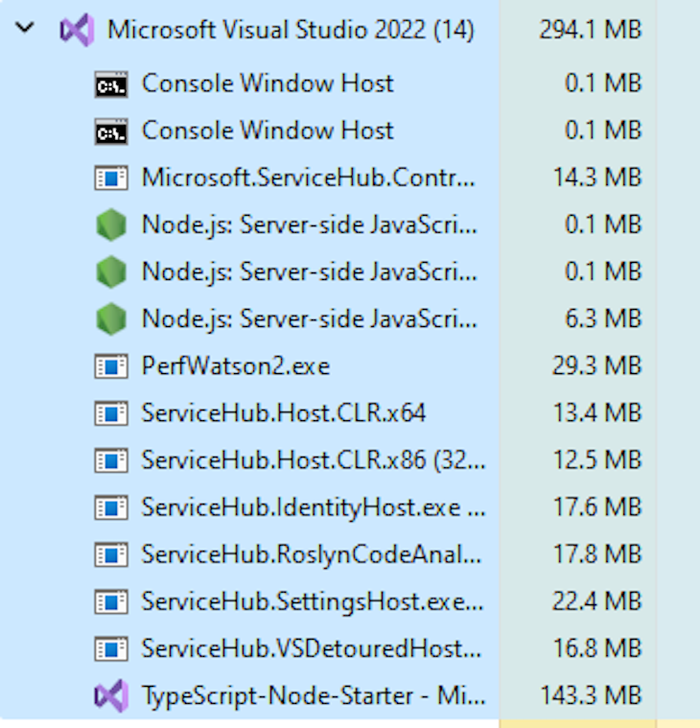Click the ServiceHub.IdentityHost.exe process icon
This screenshot has width=700, height=728.
click(111, 508)
